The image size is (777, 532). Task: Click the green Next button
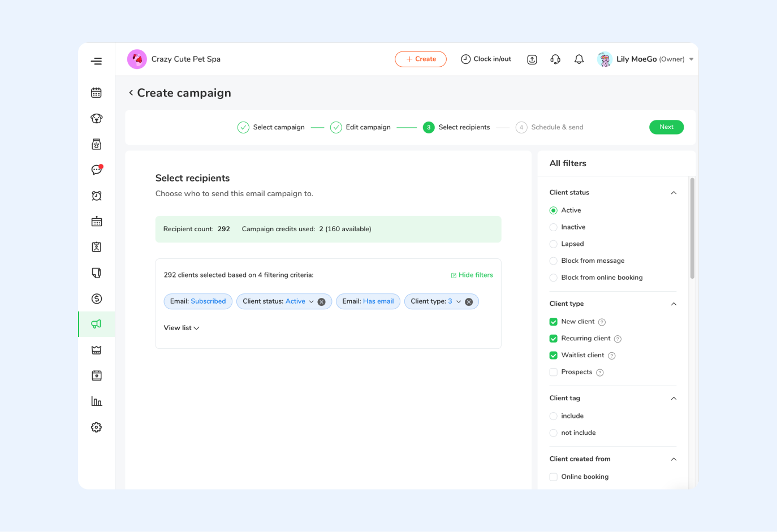[x=666, y=127]
